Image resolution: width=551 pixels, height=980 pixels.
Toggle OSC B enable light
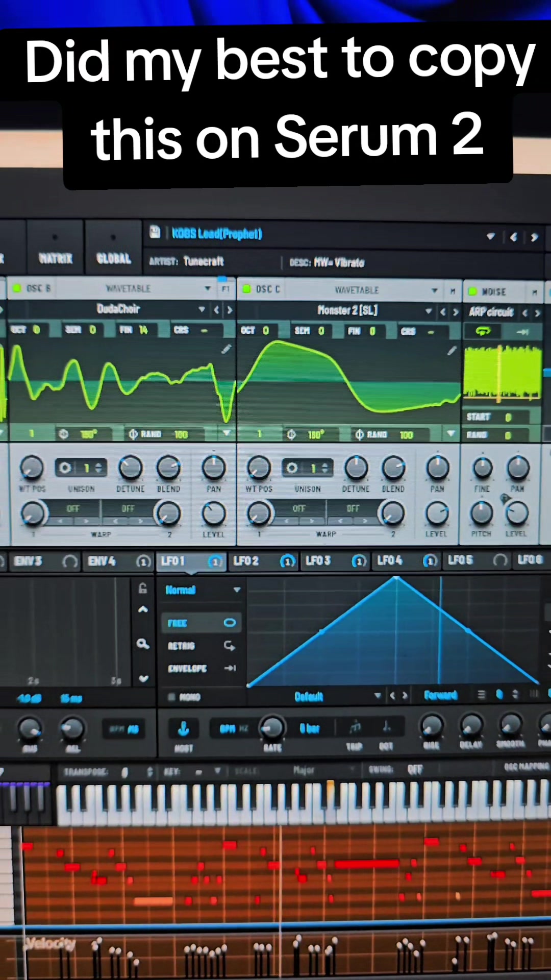point(16,288)
